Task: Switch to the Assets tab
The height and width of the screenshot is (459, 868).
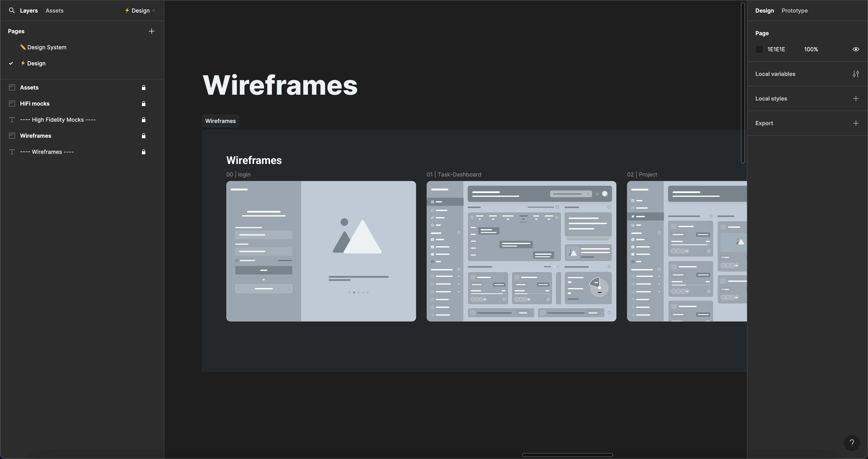Action: 55,11
